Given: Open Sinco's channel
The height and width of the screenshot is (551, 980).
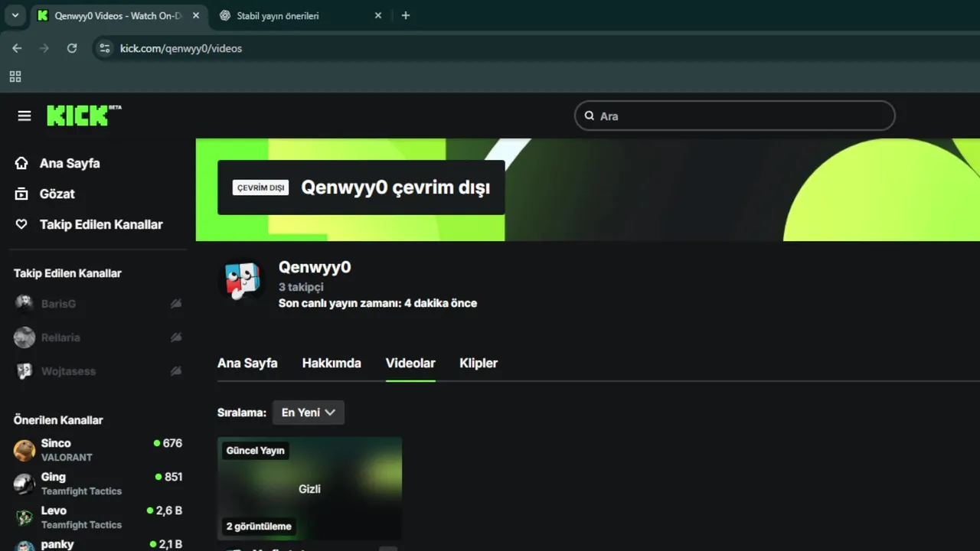Looking at the screenshot, I should 98,450.
